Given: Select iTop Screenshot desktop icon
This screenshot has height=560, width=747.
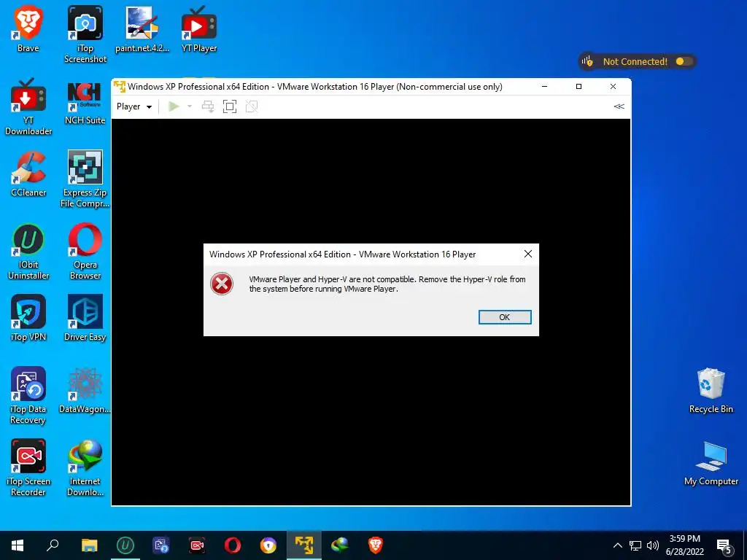Looking at the screenshot, I should 85,34.
